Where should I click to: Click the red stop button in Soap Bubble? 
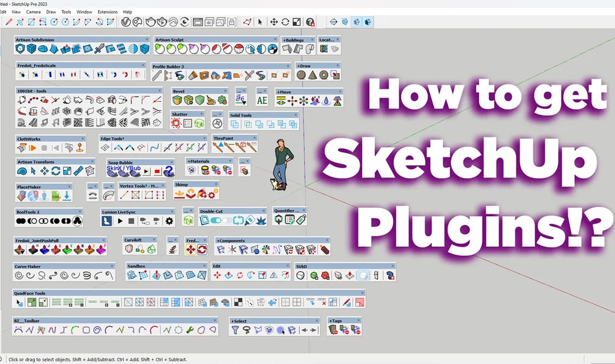[x=157, y=171]
